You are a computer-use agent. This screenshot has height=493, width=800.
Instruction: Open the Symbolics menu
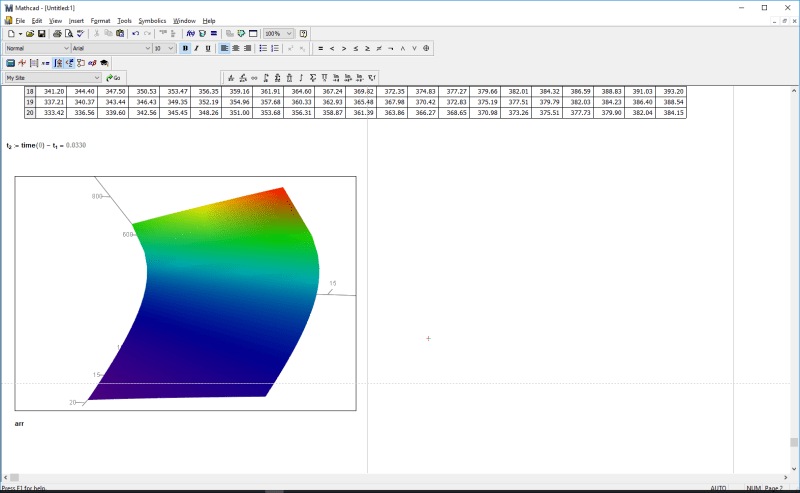pos(152,21)
